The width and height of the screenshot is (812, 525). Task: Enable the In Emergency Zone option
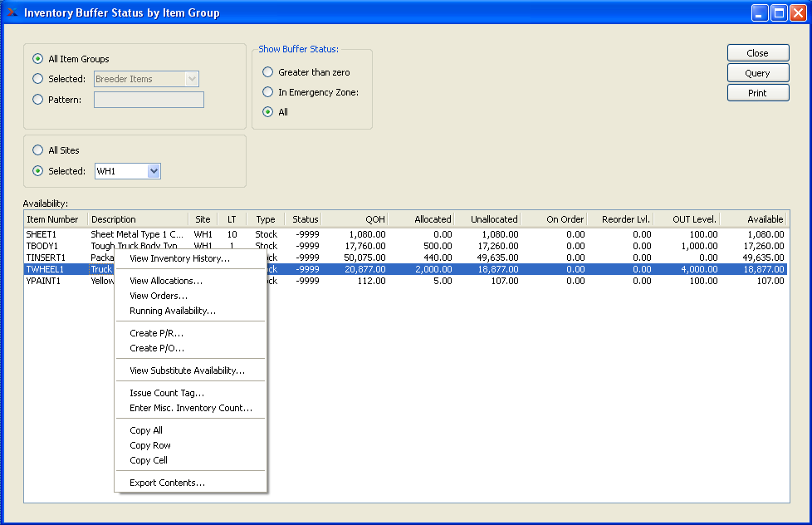(x=268, y=92)
